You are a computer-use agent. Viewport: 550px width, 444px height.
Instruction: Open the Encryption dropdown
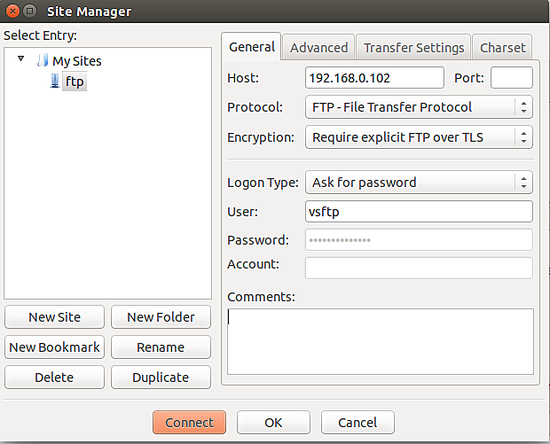[419, 137]
